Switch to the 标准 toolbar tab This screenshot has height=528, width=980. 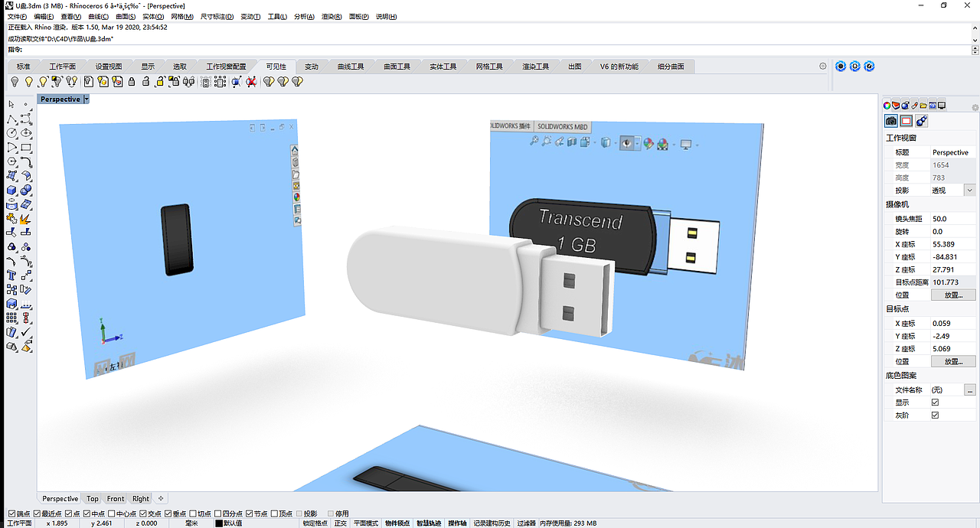pos(24,67)
